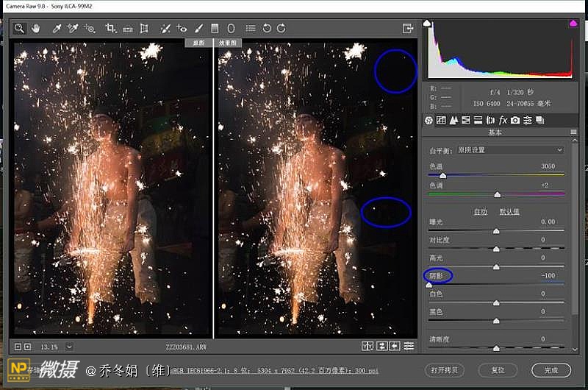Toggle highlight clipping warning in histogram

click(x=572, y=24)
